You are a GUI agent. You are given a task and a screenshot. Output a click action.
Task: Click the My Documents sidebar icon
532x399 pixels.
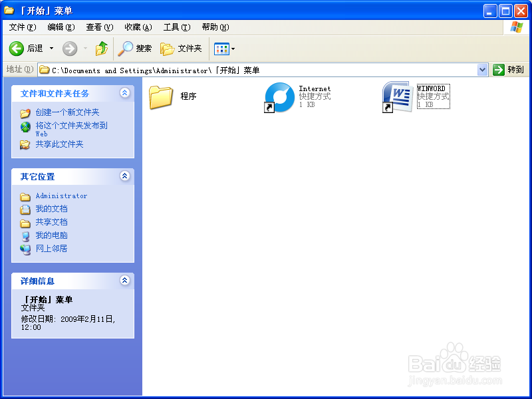[x=25, y=209]
